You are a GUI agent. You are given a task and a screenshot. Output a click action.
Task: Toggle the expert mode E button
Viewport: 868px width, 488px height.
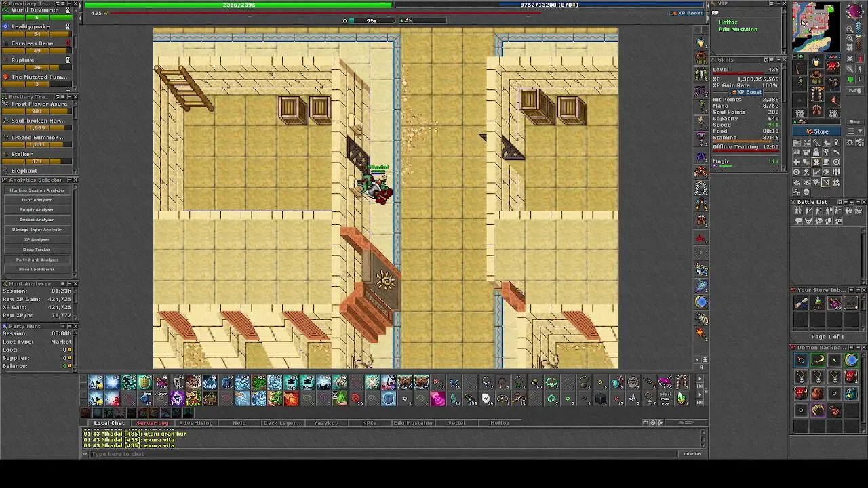(x=860, y=79)
